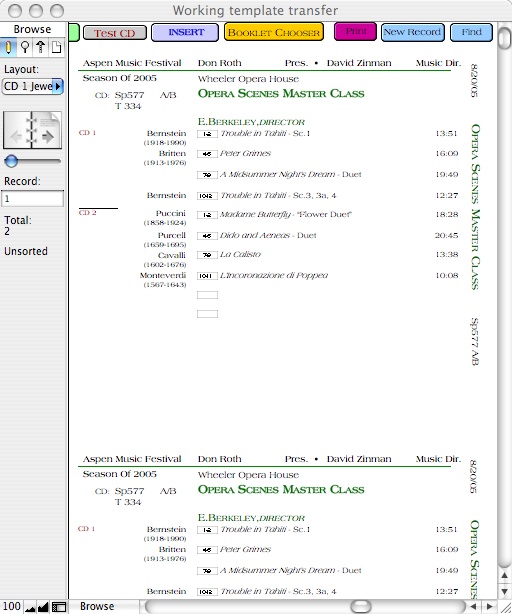Switch to Browse mode pencil icon

pyautogui.click(x=9, y=47)
